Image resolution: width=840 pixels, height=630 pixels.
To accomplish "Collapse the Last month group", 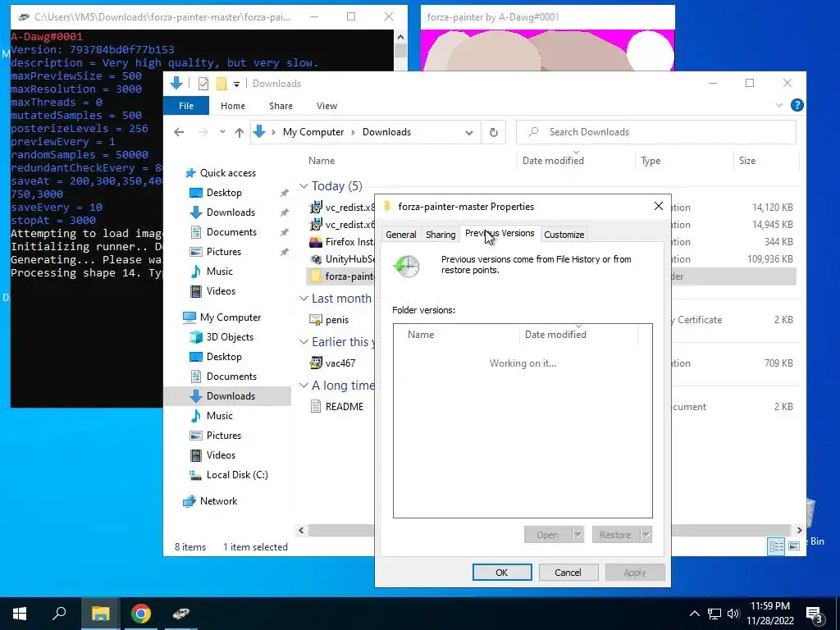I will tap(304, 299).
